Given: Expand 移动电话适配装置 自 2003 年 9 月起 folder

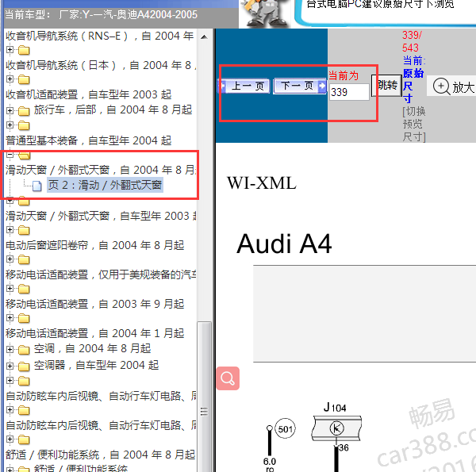Looking at the screenshot, I should 10,289.
